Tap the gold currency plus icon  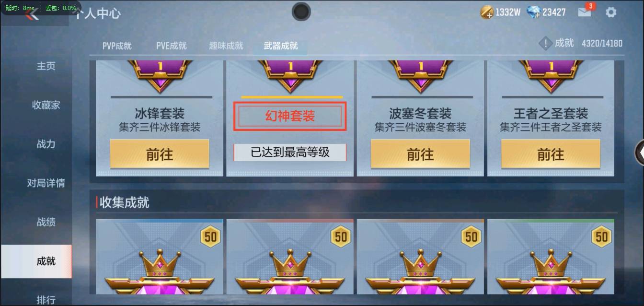pyautogui.click(x=487, y=12)
